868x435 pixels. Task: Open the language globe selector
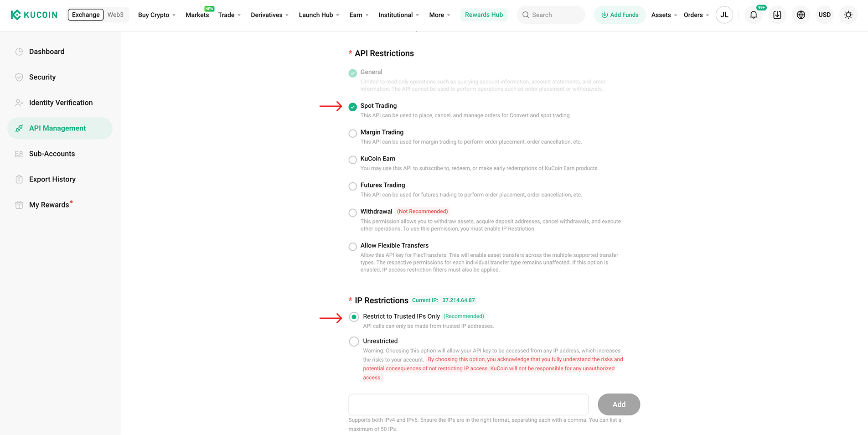click(801, 15)
